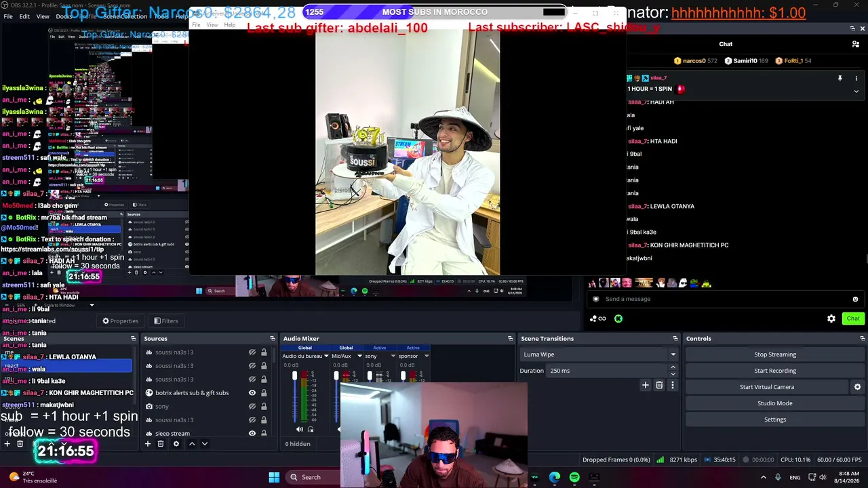The width and height of the screenshot is (868, 488).
Task: Open sony audio source dropdown arrow
Action: tap(393, 356)
